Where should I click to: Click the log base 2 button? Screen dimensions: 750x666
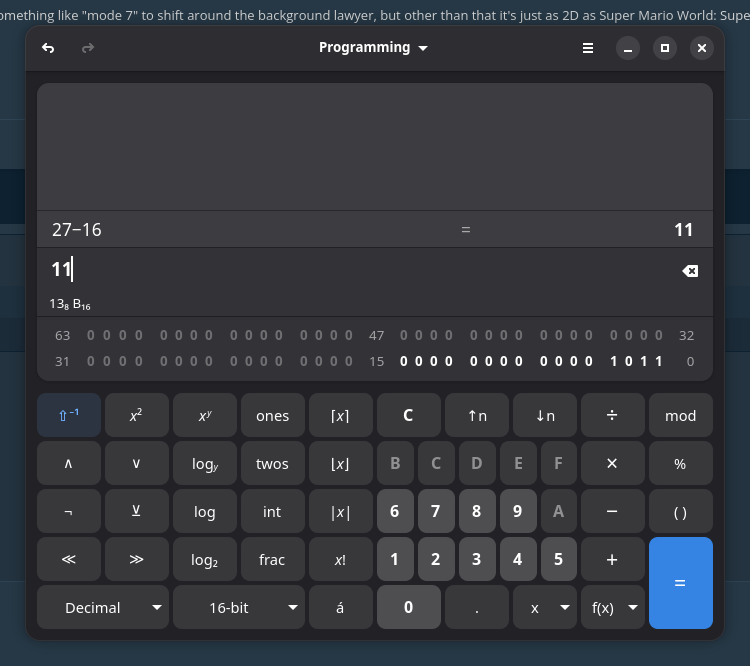(x=205, y=559)
